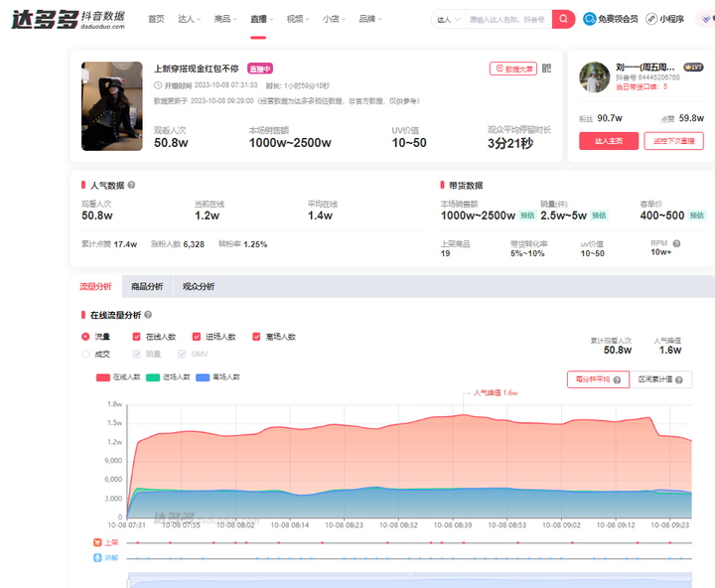This screenshot has width=715, height=588.
Task: Switch to the 观众分析 tab
Action: tap(199, 286)
